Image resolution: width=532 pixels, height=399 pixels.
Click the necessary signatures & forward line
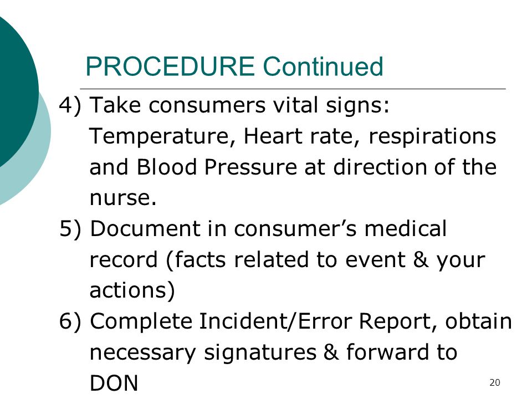coord(273,352)
